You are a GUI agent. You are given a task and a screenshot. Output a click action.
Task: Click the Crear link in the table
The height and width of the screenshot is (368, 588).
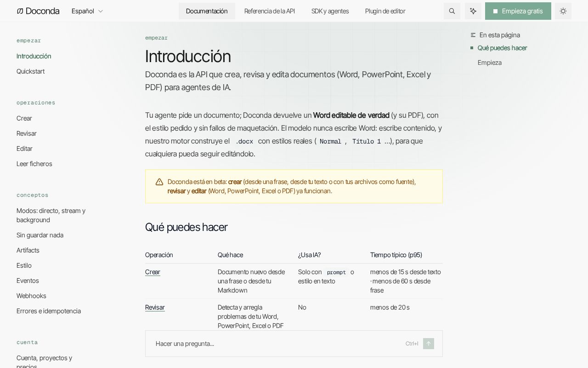tap(153, 272)
